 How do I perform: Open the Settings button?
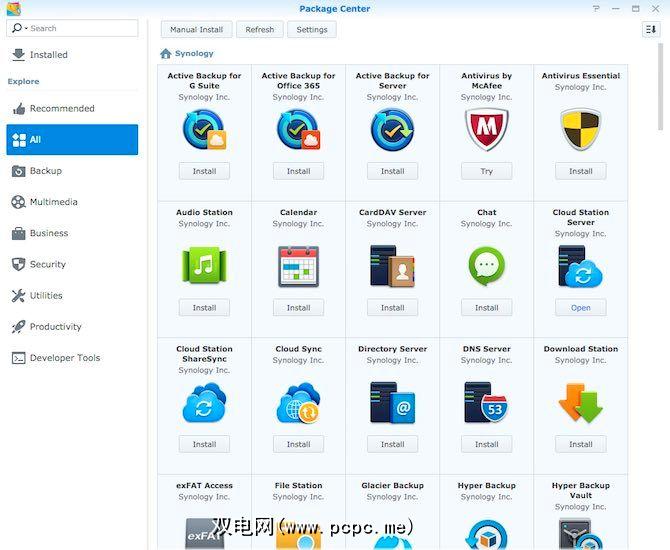[312, 29]
